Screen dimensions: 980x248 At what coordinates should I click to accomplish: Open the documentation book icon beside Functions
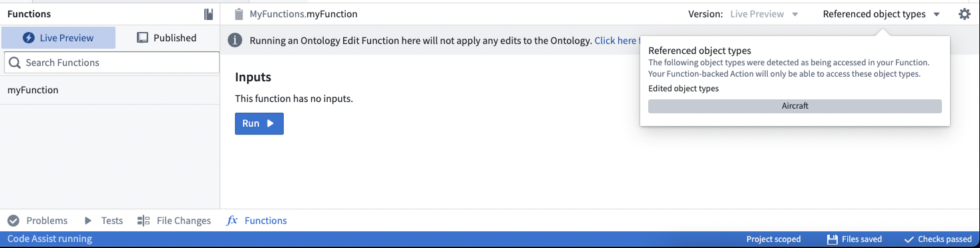pos(209,14)
